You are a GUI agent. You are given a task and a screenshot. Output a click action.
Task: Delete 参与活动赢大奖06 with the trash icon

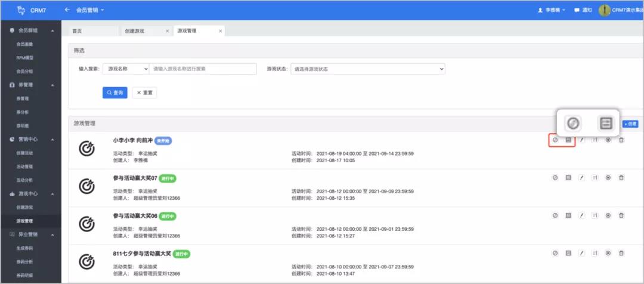(x=621, y=215)
